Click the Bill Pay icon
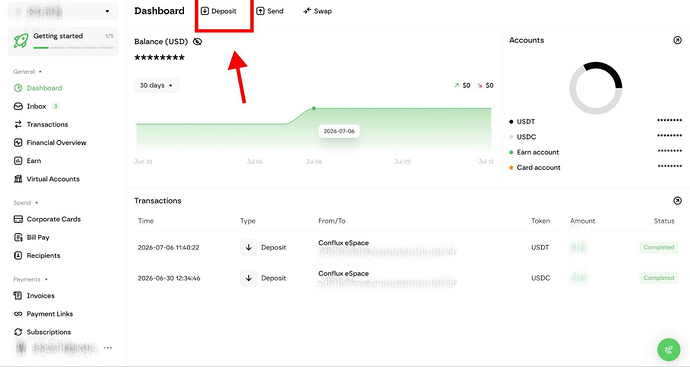This screenshot has height=367, width=690. [x=18, y=237]
